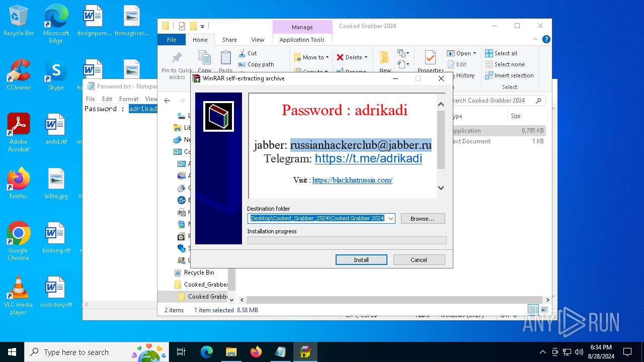The image size is (644, 362).
Task: Open VLC media player desktop icon
Action: (x=19, y=296)
